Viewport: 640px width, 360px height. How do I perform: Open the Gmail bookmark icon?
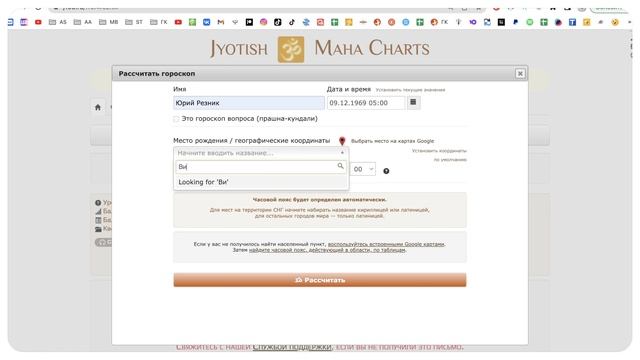click(x=221, y=22)
